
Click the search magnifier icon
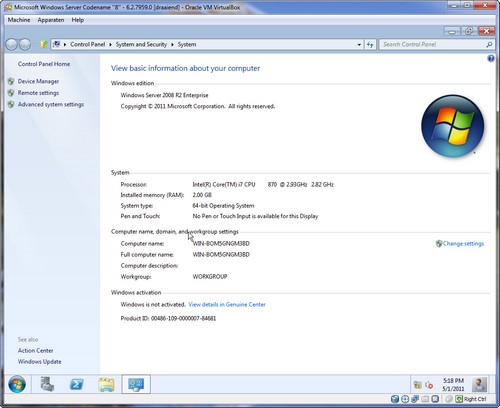(489, 44)
